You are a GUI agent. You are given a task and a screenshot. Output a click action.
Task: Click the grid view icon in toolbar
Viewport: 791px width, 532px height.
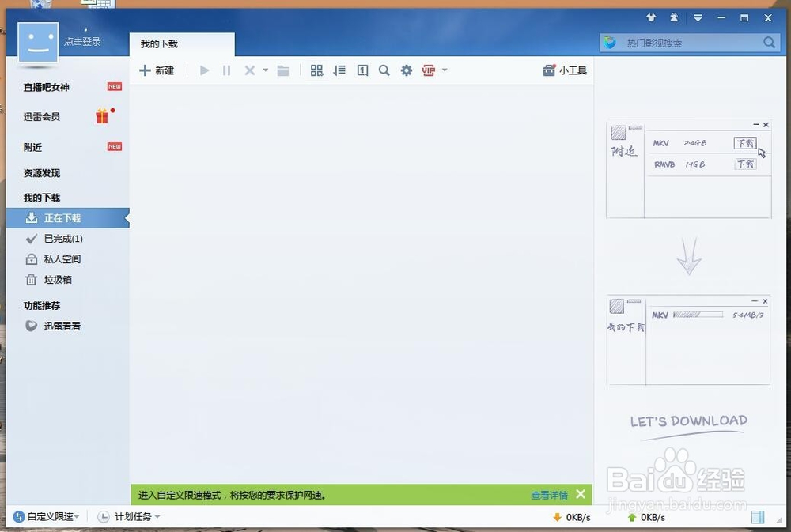pos(316,70)
